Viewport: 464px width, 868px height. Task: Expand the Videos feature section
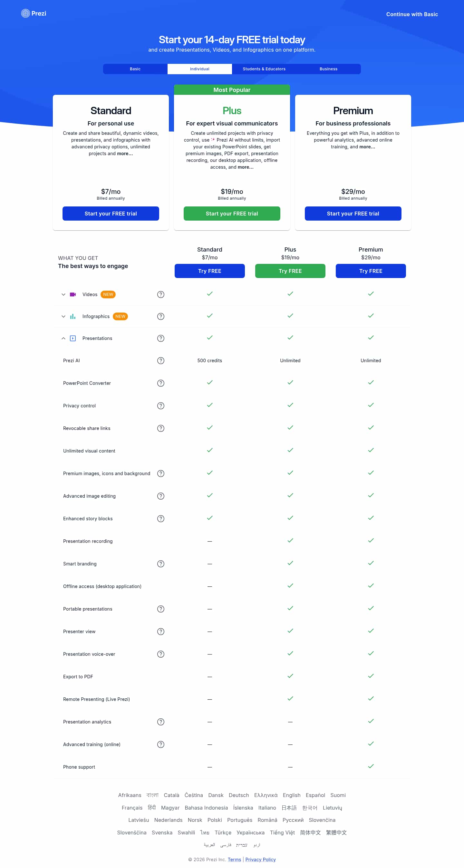[63, 294]
